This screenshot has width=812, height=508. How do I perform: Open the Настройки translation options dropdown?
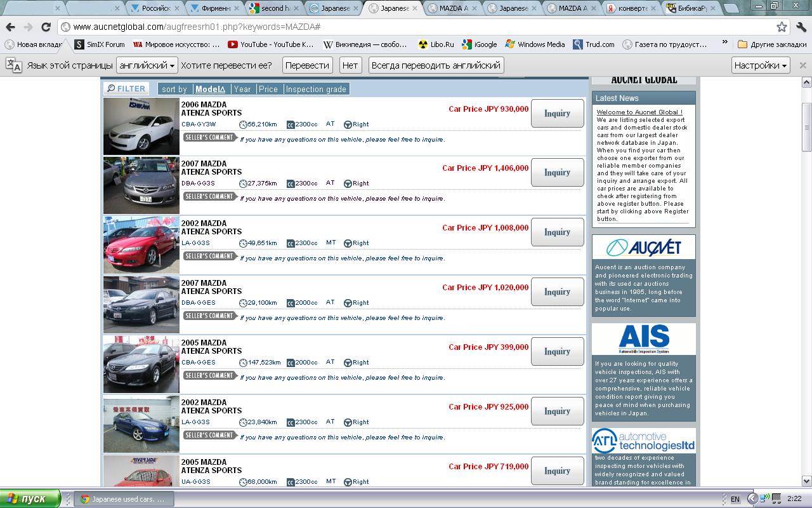tap(761, 65)
